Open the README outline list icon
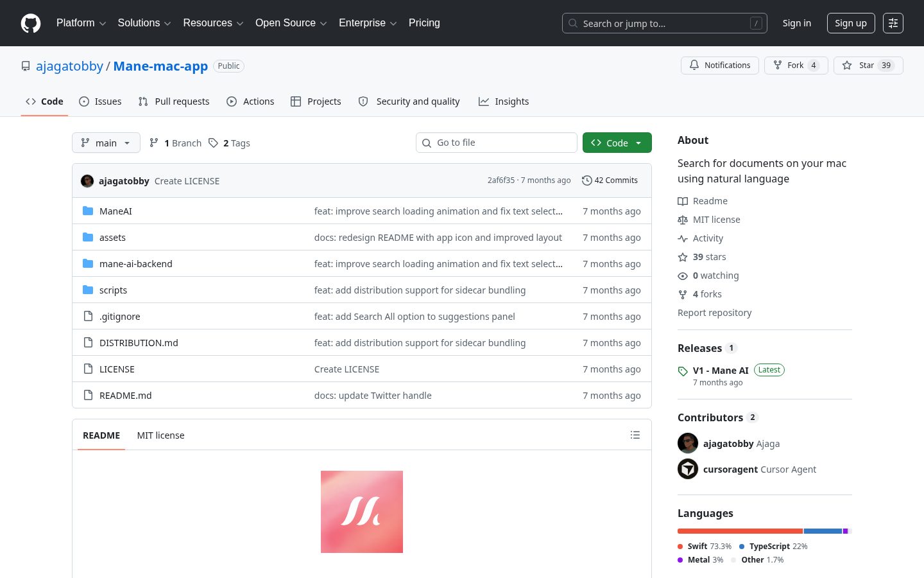924x578 pixels. click(635, 435)
